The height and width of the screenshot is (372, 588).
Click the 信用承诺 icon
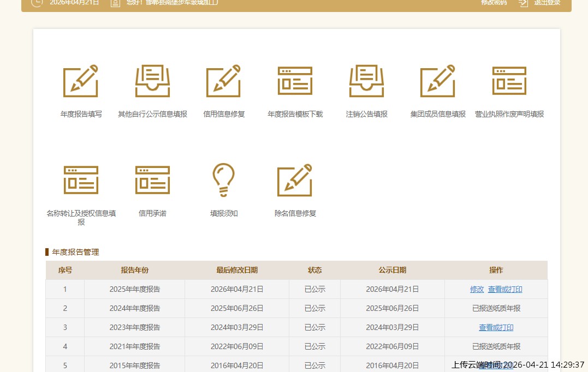pos(152,180)
